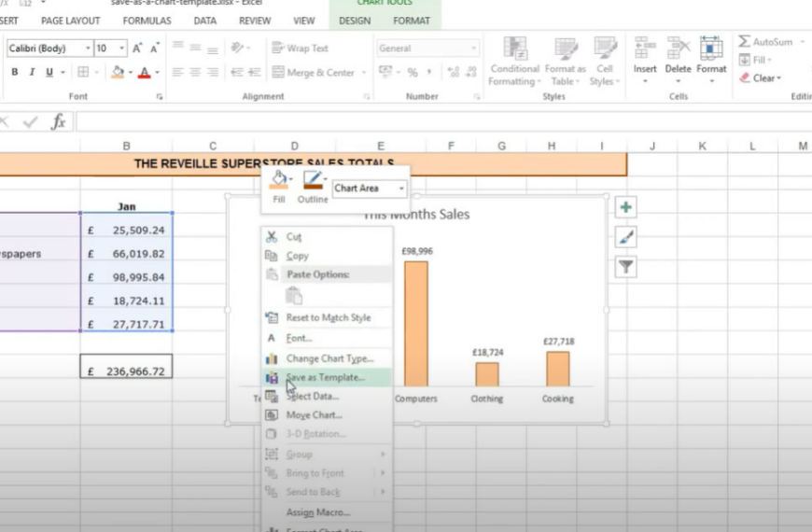Viewport: 812px width, 532px height.
Task: Click the Increase Font Size icon
Action: [x=137, y=49]
